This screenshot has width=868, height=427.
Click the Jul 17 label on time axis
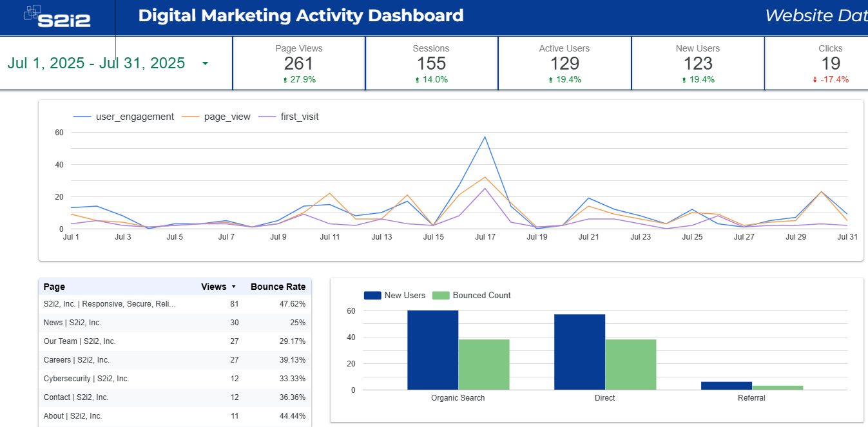485,237
